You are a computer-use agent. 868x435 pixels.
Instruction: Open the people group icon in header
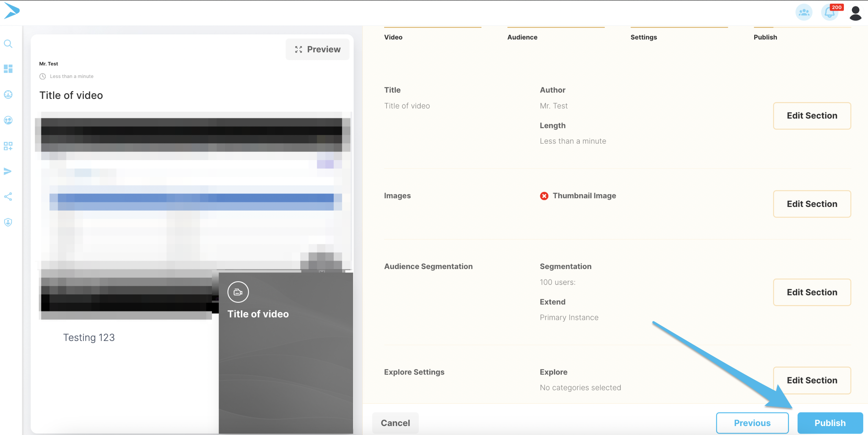coord(804,13)
